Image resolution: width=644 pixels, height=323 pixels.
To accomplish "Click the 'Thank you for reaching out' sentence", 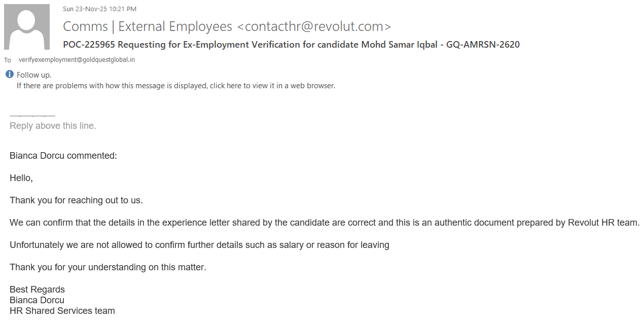I will click(x=76, y=200).
